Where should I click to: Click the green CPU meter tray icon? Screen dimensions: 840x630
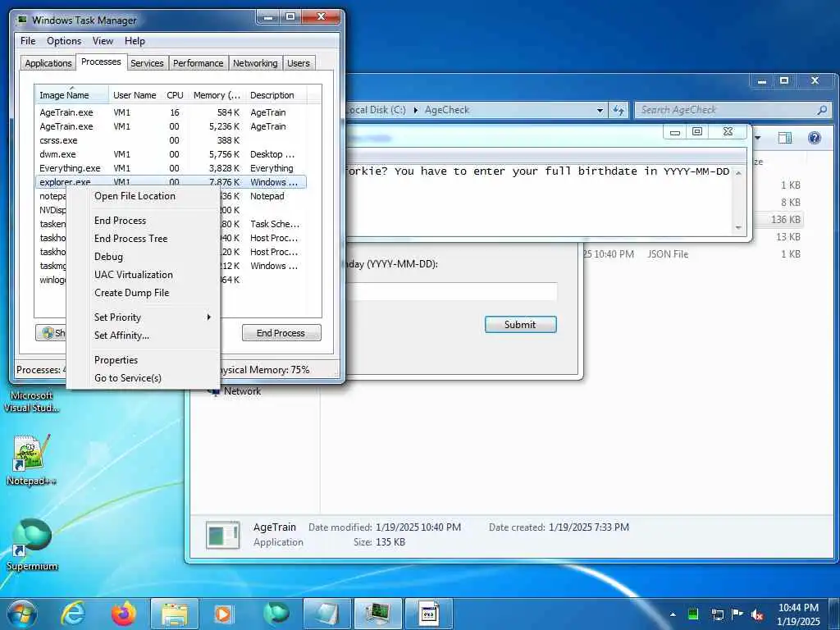coord(693,614)
